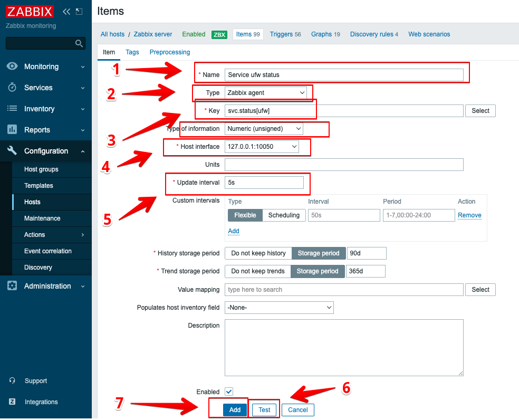
Task: Collapse the Configuration menu
Action: tap(82, 151)
